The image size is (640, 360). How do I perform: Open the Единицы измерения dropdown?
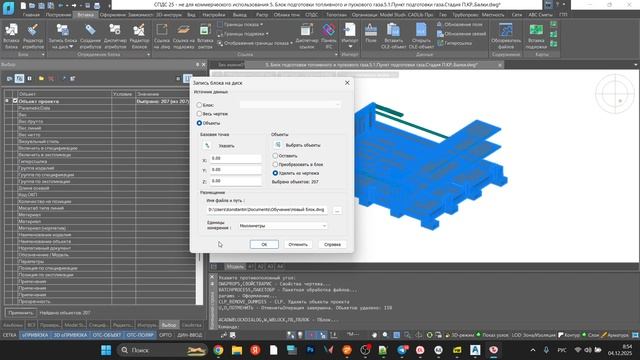282,226
